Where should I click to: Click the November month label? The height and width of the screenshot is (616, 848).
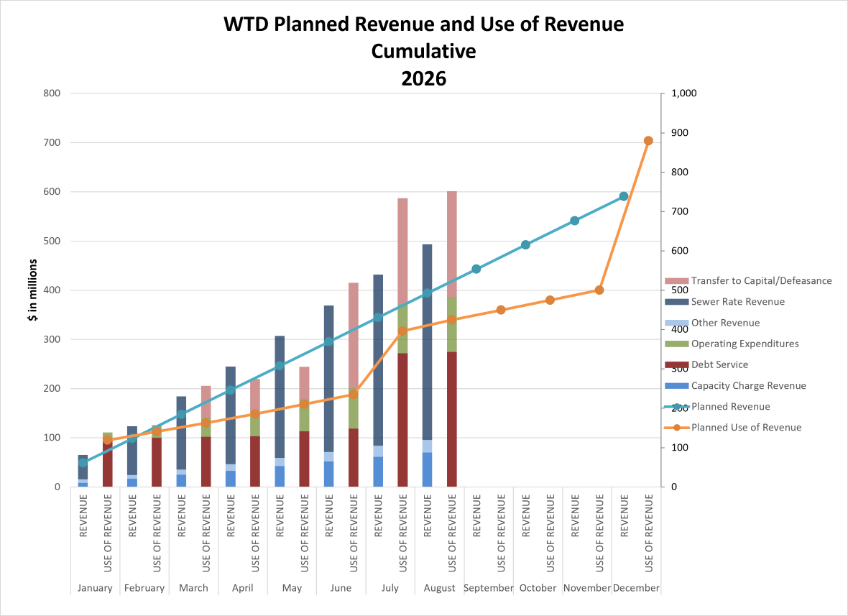pyautogui.click(x=587, y=588)
